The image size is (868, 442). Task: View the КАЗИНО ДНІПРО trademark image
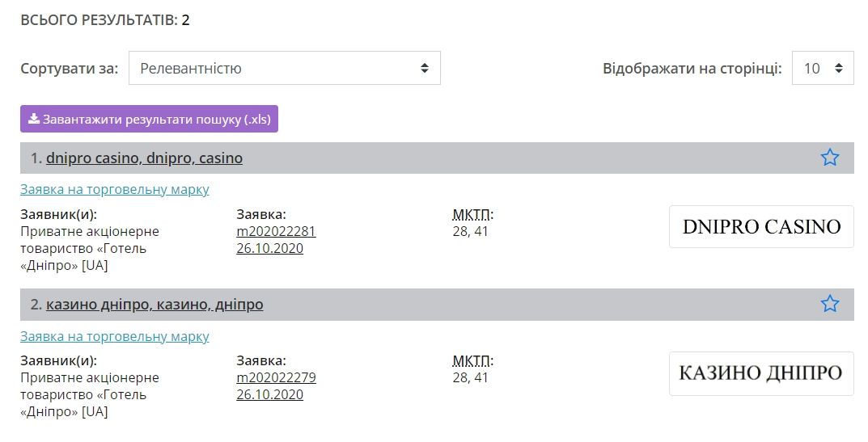click(x=760, y=373)
